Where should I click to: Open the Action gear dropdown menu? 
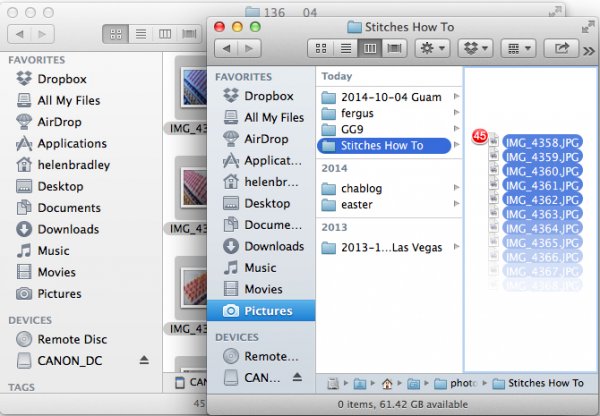click(x=433, y=47)
